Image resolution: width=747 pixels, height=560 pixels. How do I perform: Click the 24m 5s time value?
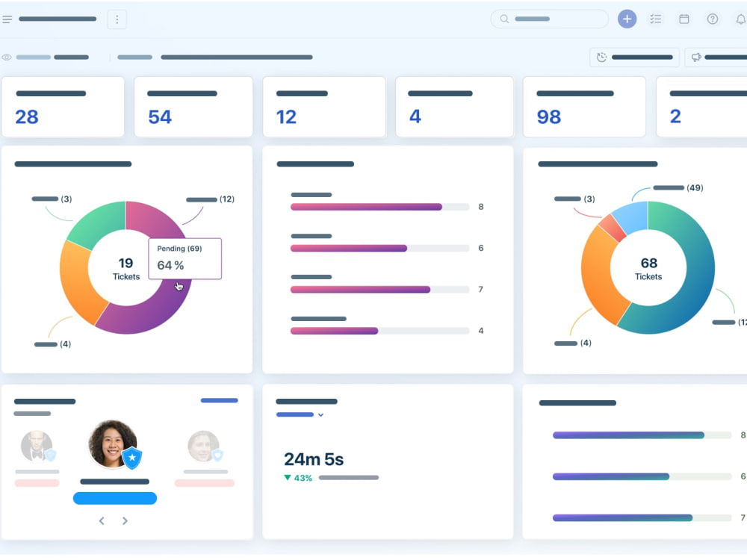click(x=314, y=459)
